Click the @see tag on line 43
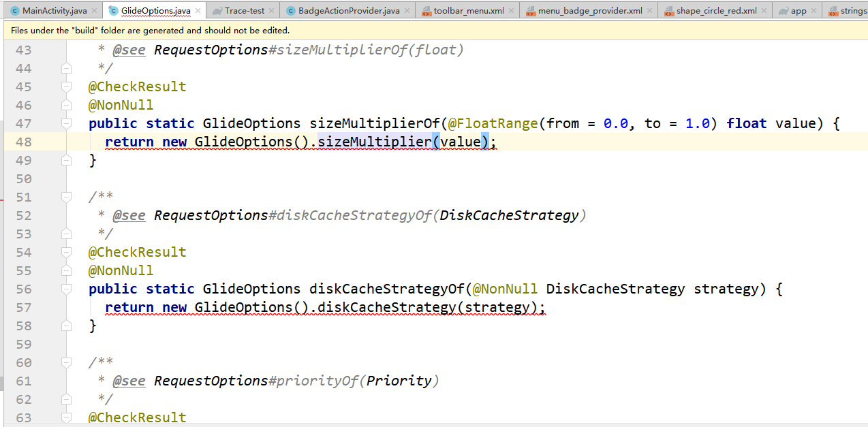 [129, 50]
